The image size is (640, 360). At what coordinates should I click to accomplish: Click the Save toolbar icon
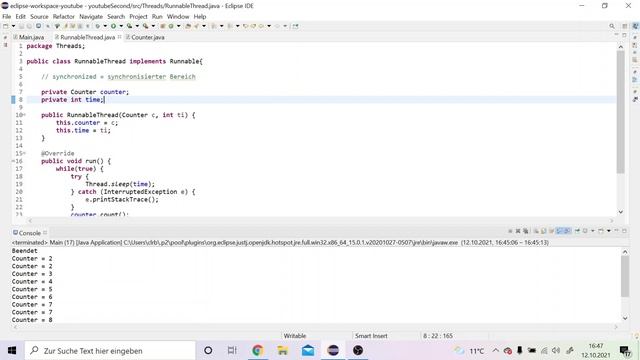[21, 26]
